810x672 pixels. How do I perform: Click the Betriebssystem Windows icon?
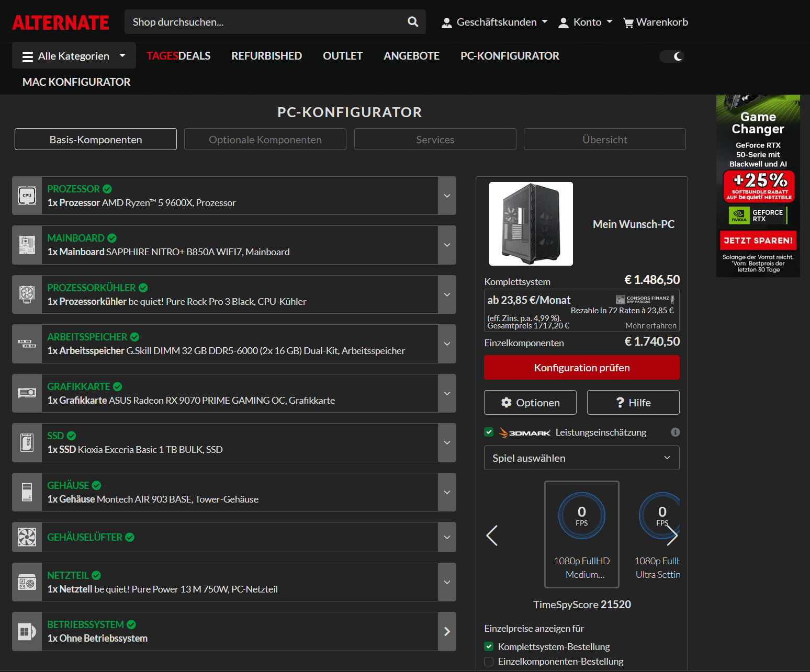(x=27, y=632)
